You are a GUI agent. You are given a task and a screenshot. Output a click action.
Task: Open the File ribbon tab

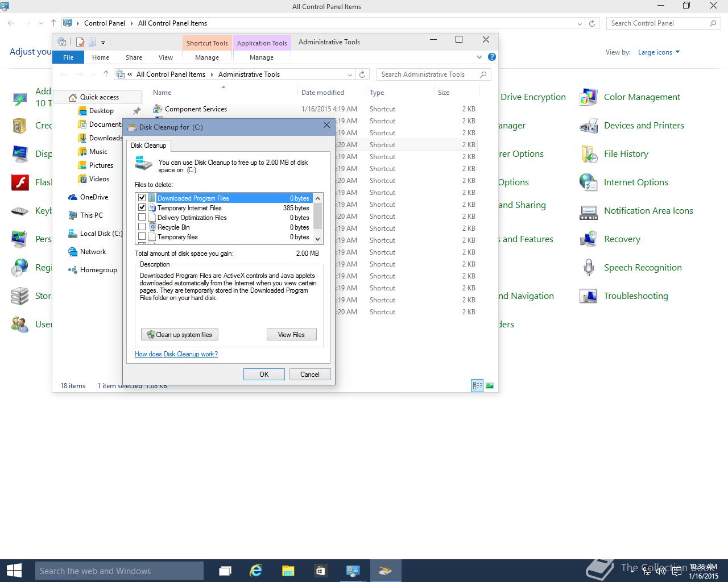68,57
